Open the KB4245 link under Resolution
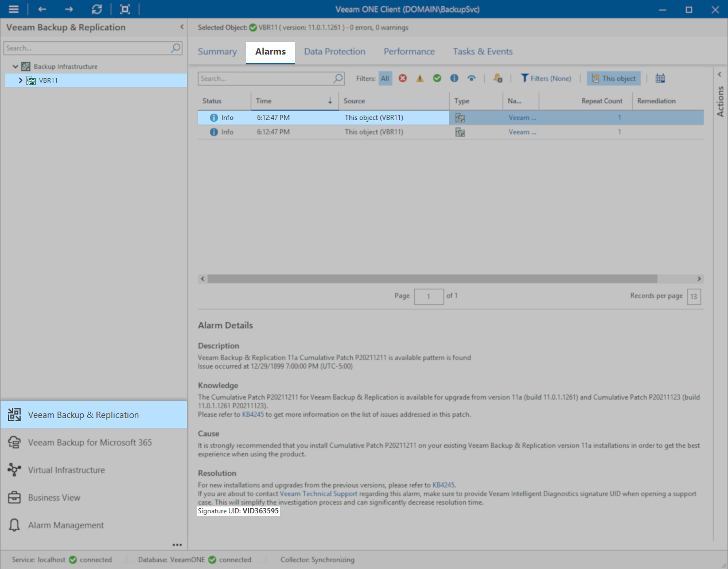The image size is (728, 569). pos(443,485)
